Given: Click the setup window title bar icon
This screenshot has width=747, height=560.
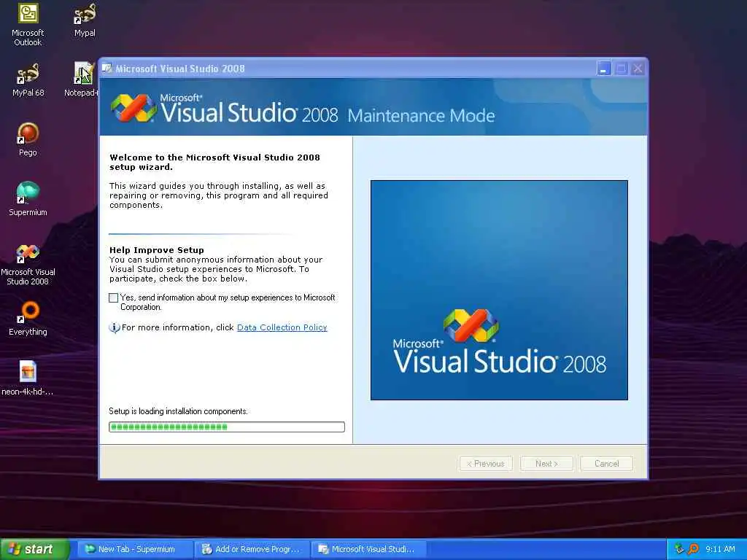Looking at the screenshot, I should click(x=107, y=69).
